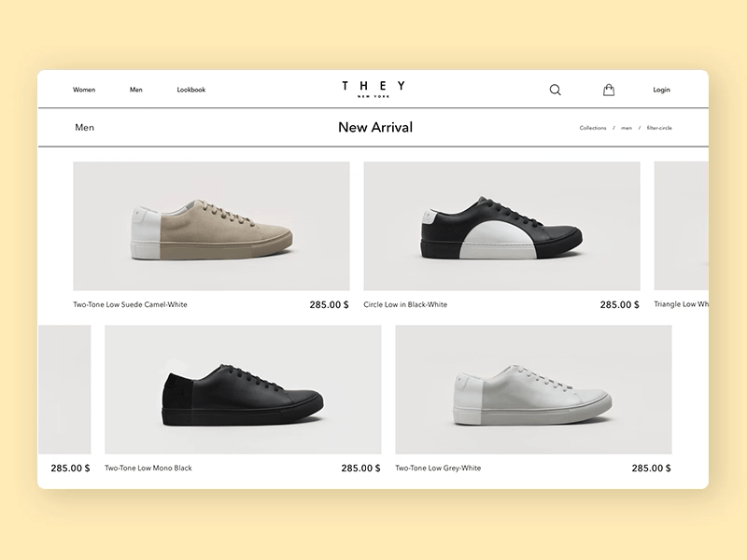Open the shopping bag icon
Screen dimensions: 747x560
tap(609, 89)
